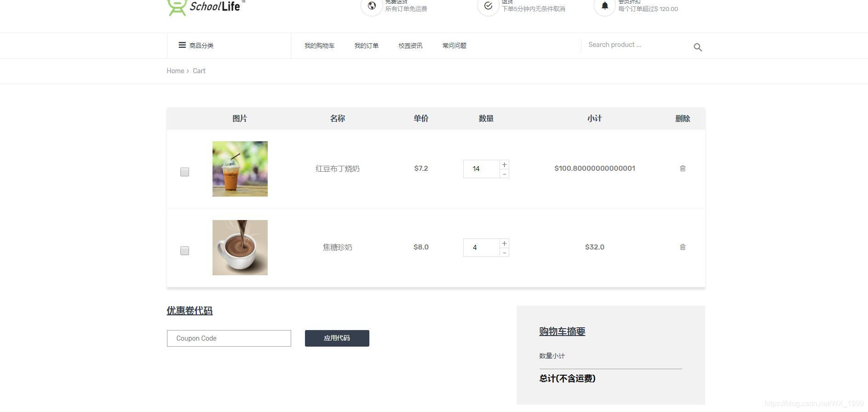Click the 优惠卷代码 heading
Image resolution: width=868 pixels, height=412 pixels.
190,311
